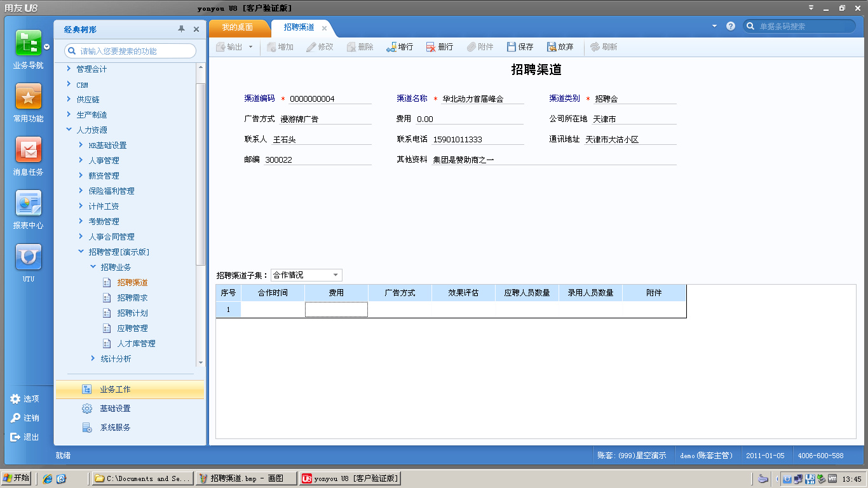Expand the 生产制造 tree node
Viewport: 868px width, 488px height.
pos(69,114)
